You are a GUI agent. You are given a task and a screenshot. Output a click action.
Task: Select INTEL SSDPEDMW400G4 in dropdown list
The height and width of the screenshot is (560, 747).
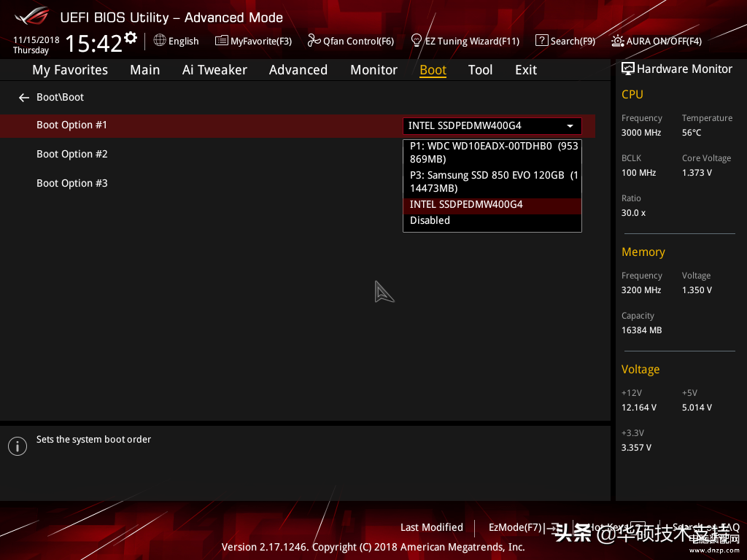pyautogui.click(x=492, y=205)
